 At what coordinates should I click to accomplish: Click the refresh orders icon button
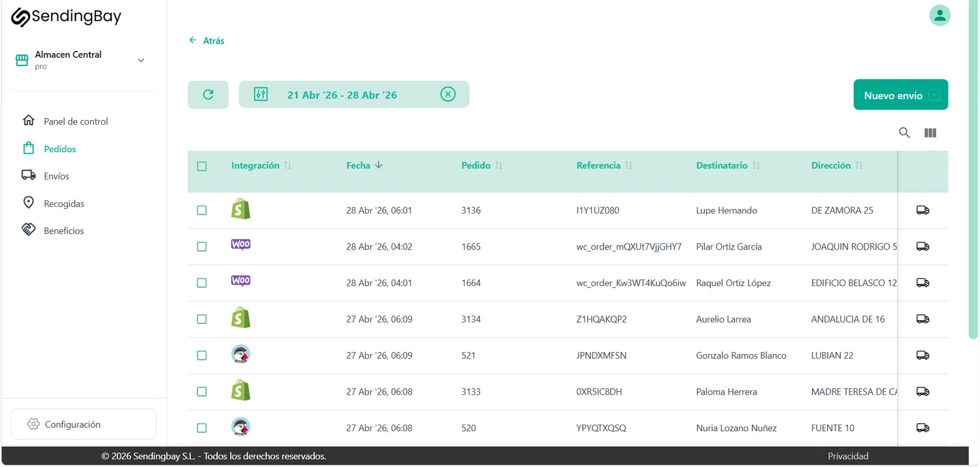[x=208, y=95]
